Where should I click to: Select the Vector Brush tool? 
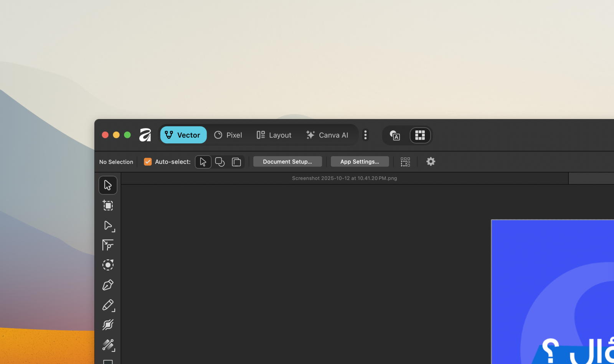108,325
